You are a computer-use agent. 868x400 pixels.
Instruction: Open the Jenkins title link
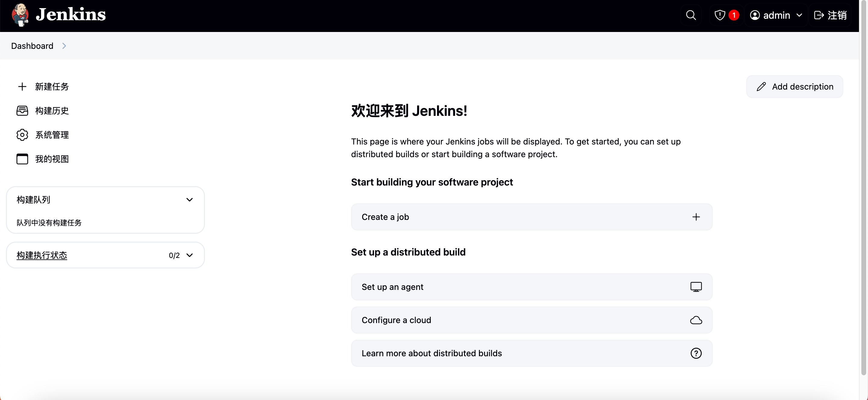click(x=71, y=14)
